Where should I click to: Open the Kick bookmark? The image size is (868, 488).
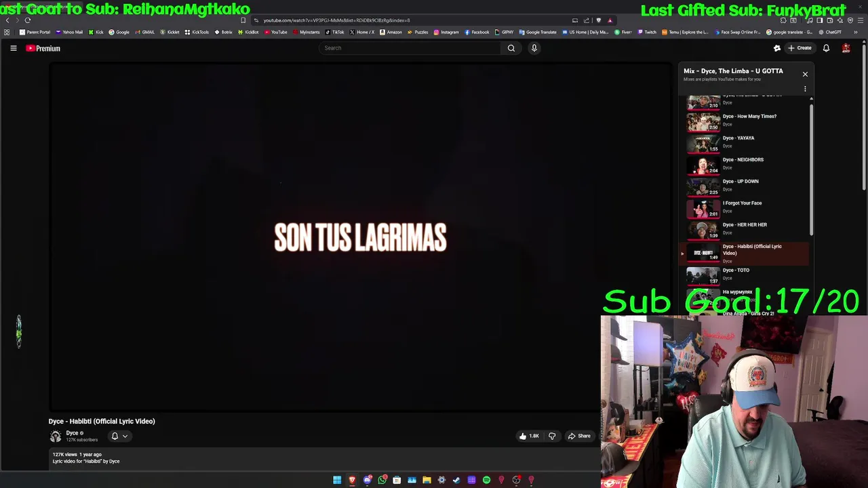96,32
